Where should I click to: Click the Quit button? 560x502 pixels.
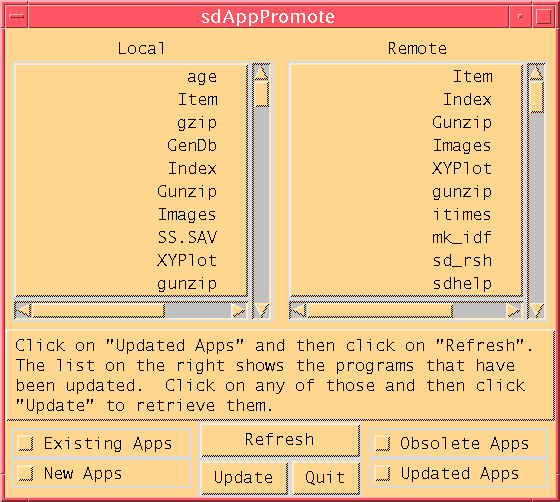(325, 477)
